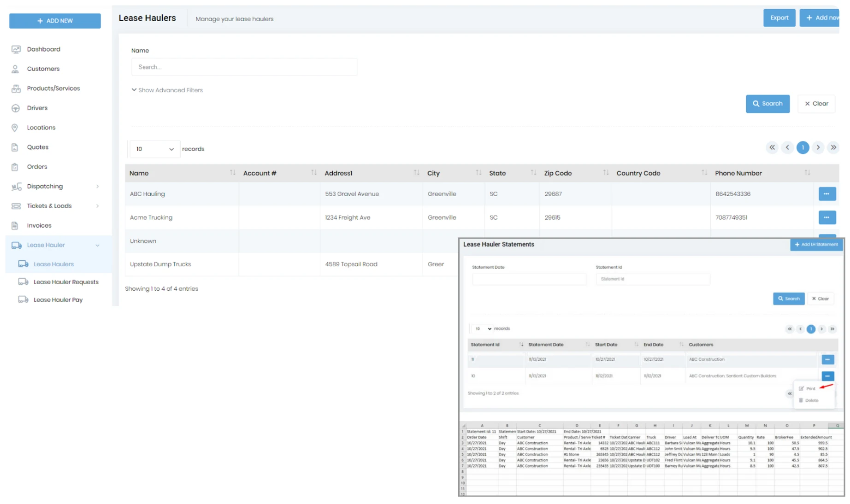Jump to the last results page

(x=833, y=147)
